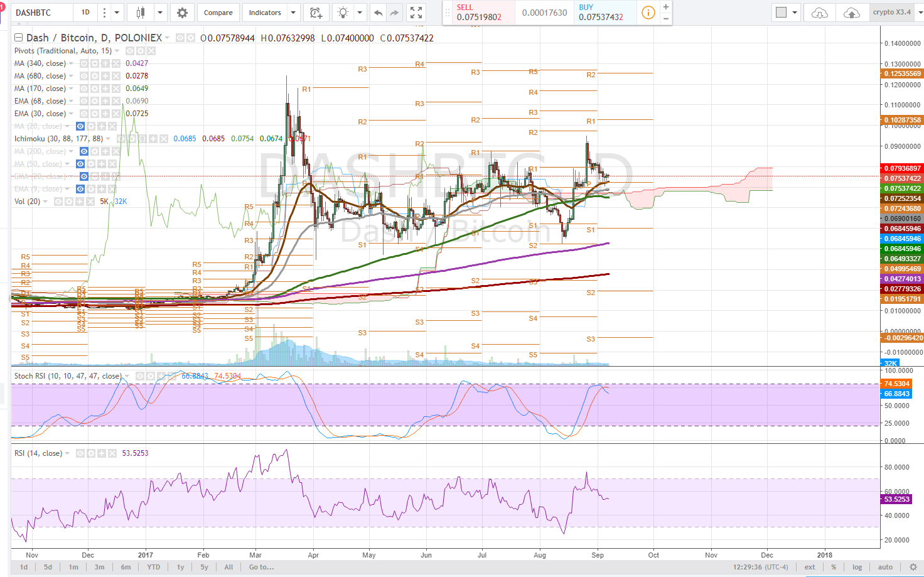Edit the order quantity 0.00017630 field
Image resolution: width=924 pixels, height=577 pixels.
(x=544, y=13)
